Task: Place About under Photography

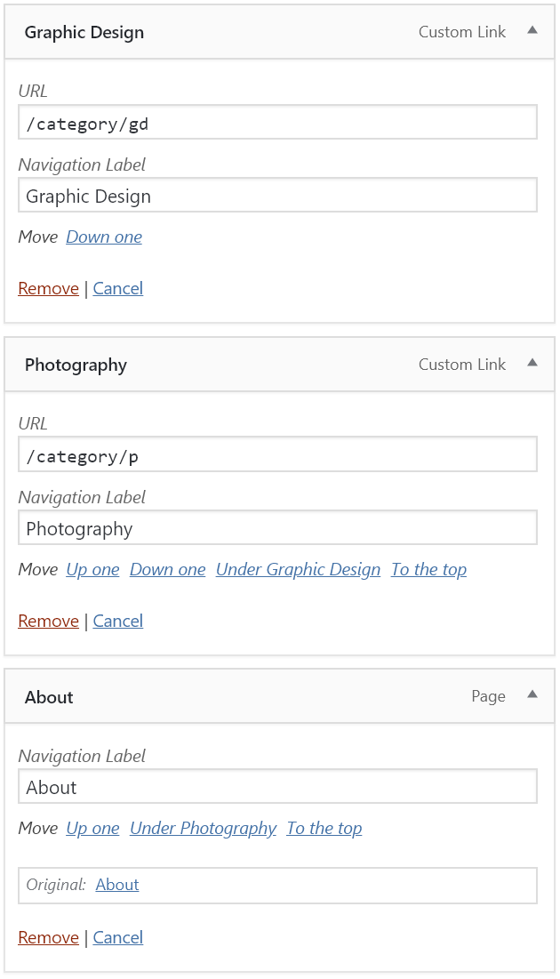Action: tap(203, 828)
